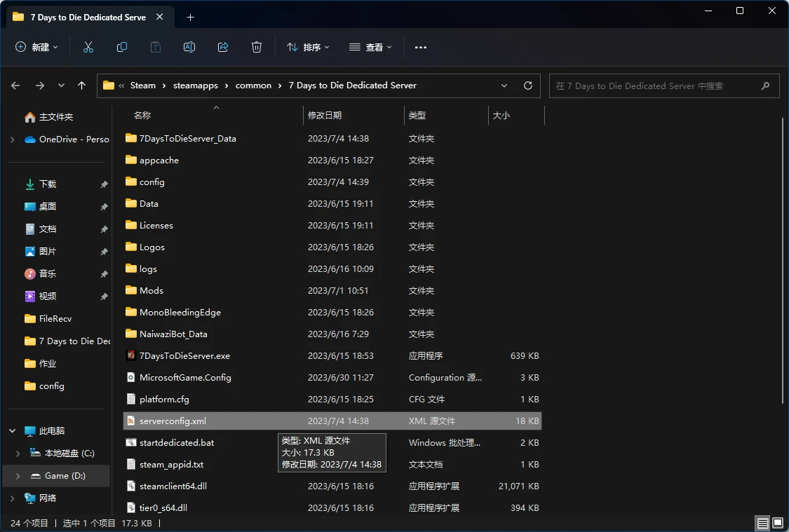Go back with the left arrow
The height and width of the screenshot is (532, 789).
(x=15, y=86)
